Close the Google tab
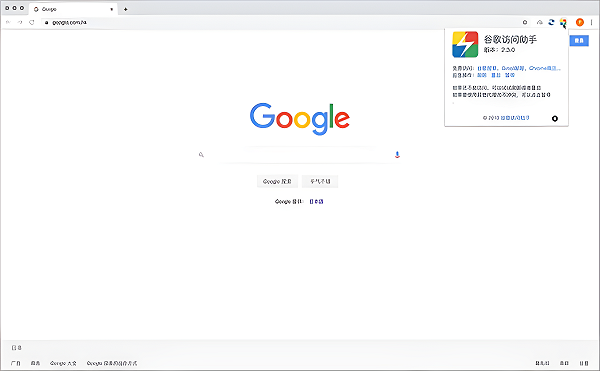The image size is (600, 371). [111, 9]
